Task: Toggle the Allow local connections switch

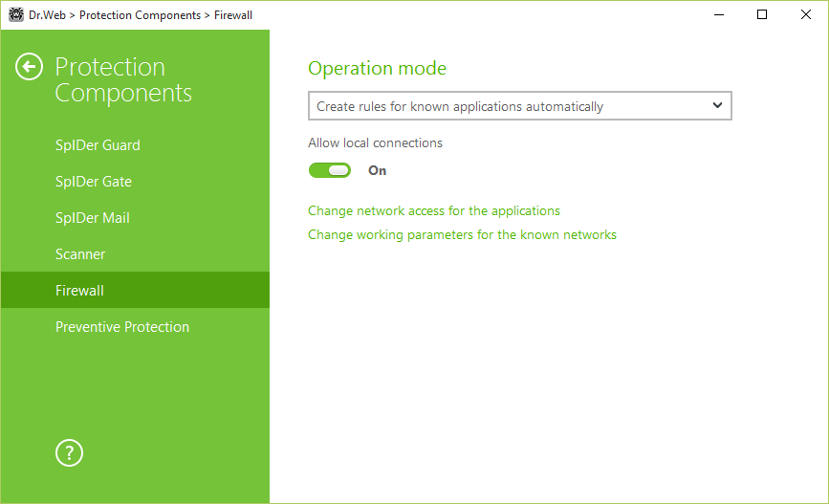Action: tap(329, 170)
